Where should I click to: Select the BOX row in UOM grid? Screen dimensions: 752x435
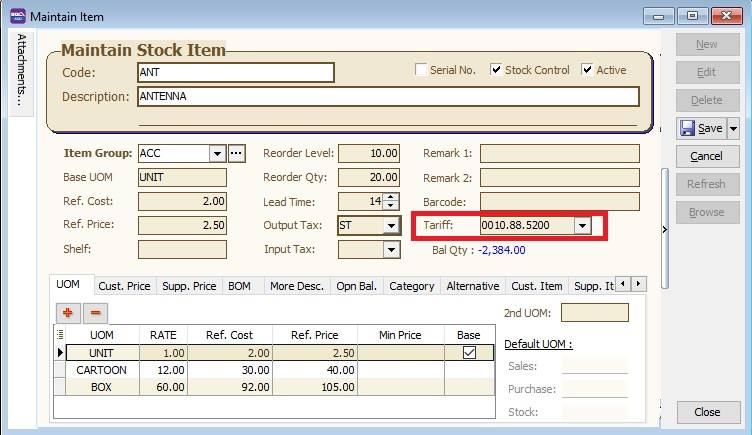click(280, 387)
